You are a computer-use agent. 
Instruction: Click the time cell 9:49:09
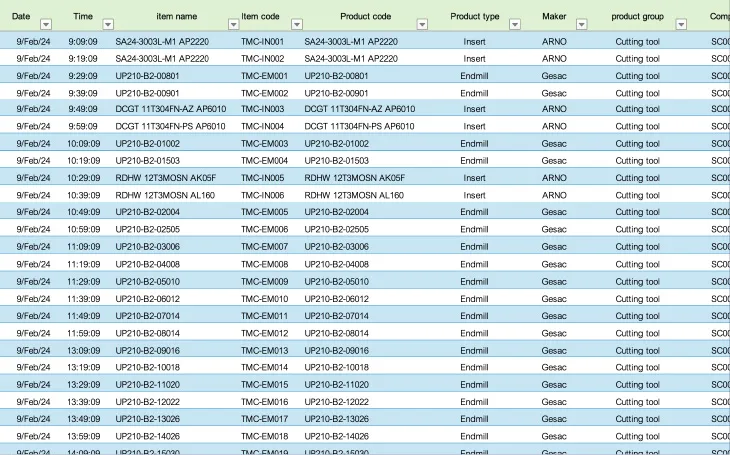(83, 109)
